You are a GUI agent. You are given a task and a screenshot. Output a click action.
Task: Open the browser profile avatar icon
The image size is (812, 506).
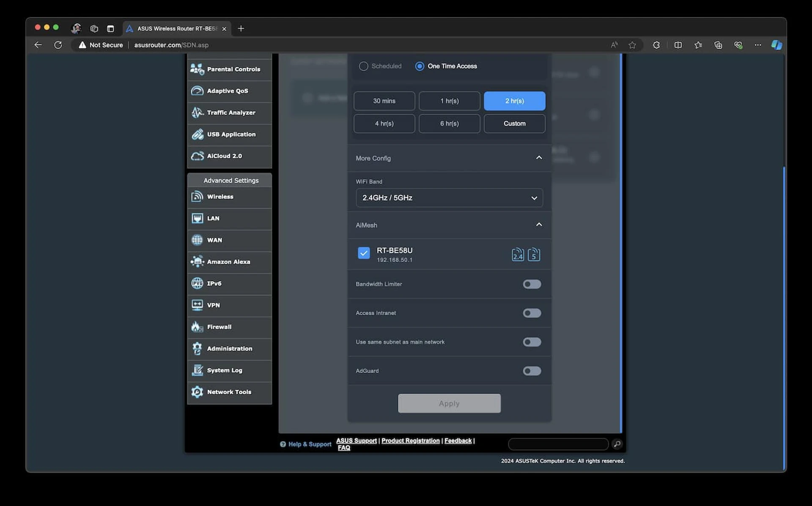coord(76,28)
